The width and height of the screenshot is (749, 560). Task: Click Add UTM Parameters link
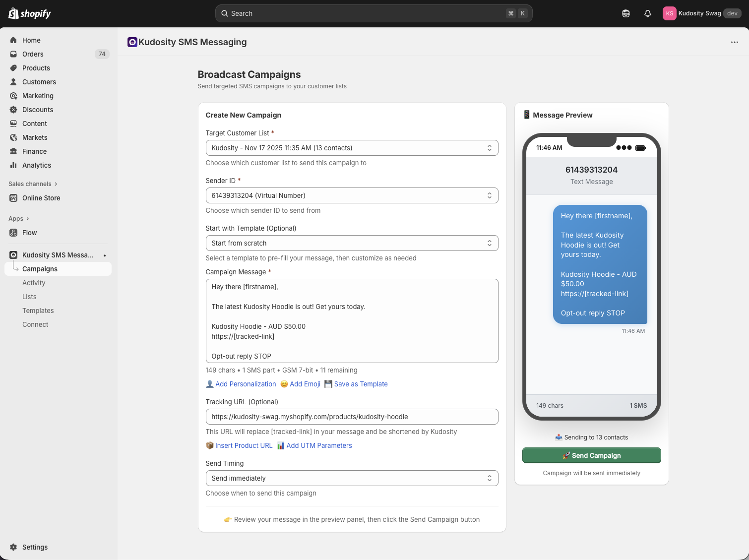coord(314,445)
